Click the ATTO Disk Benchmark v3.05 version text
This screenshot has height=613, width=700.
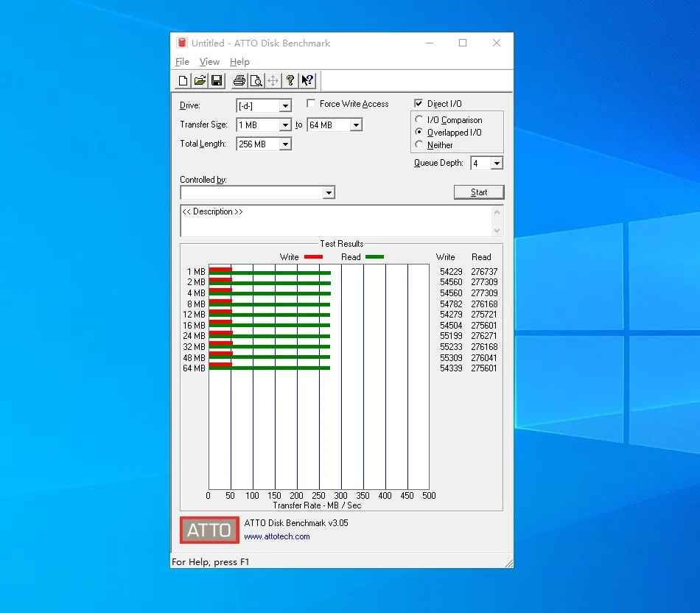point(296,523)
